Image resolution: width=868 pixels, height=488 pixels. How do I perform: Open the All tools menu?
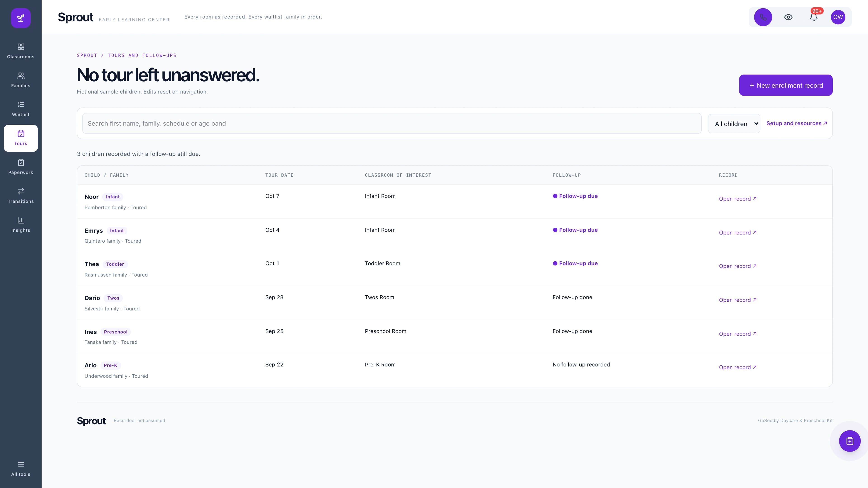click(x=21, y=469)
